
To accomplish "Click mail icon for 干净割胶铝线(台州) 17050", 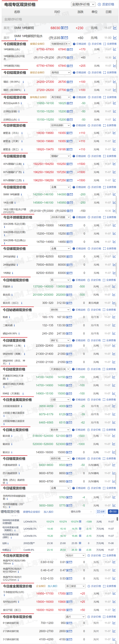I will 71,594.
